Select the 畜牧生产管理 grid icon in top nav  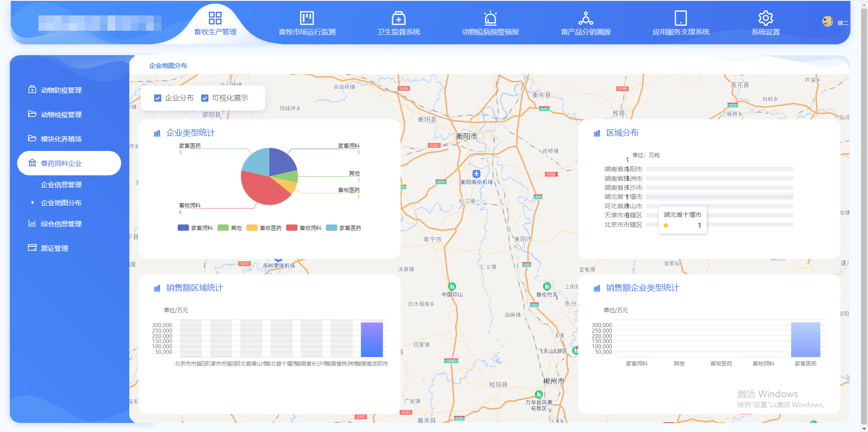pos(215,18)
